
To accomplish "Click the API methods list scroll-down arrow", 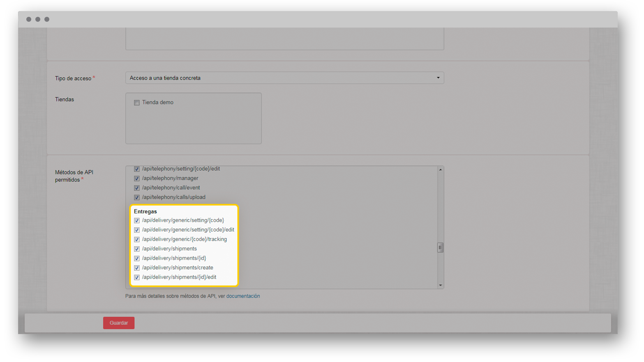I will coord(441,285).
